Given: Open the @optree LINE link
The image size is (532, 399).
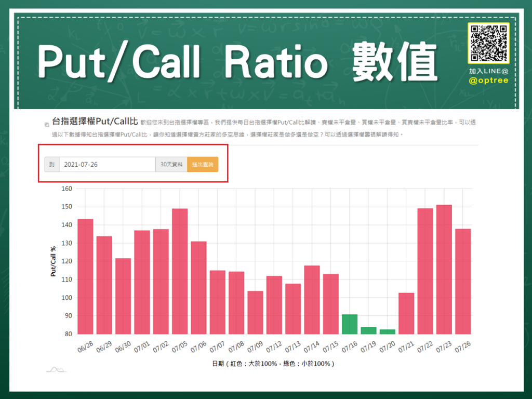Looking at the screenshot, I should point(488,81).
